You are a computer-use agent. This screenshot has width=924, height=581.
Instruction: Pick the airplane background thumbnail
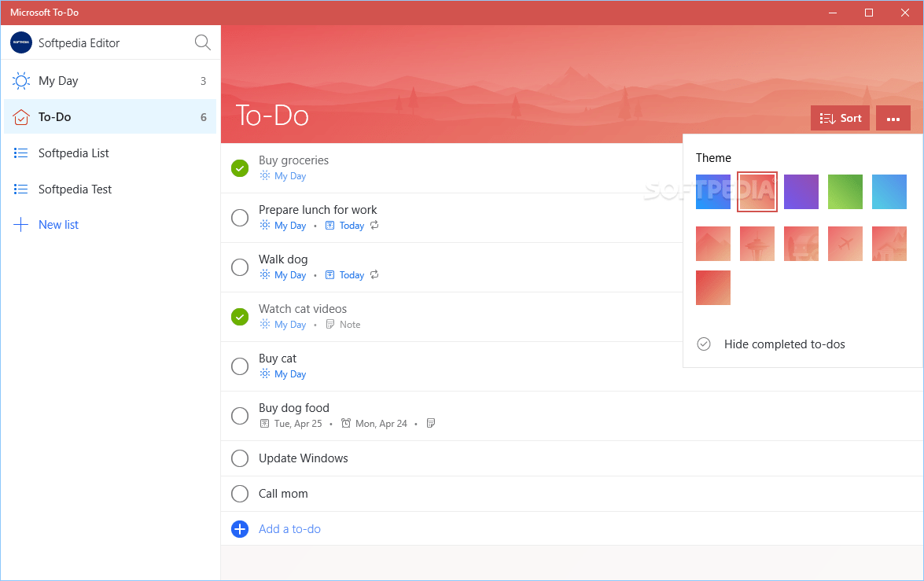[x=845, y=244]
